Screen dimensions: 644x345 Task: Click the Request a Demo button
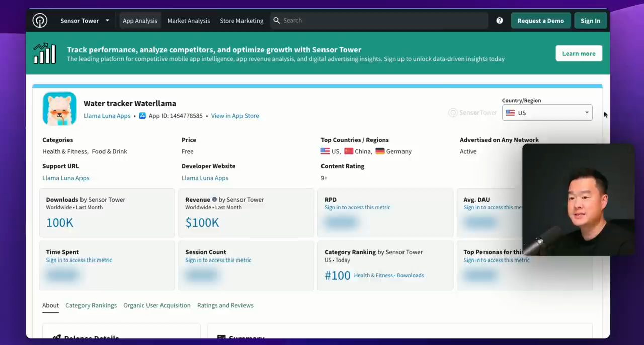tap(541, 21)
